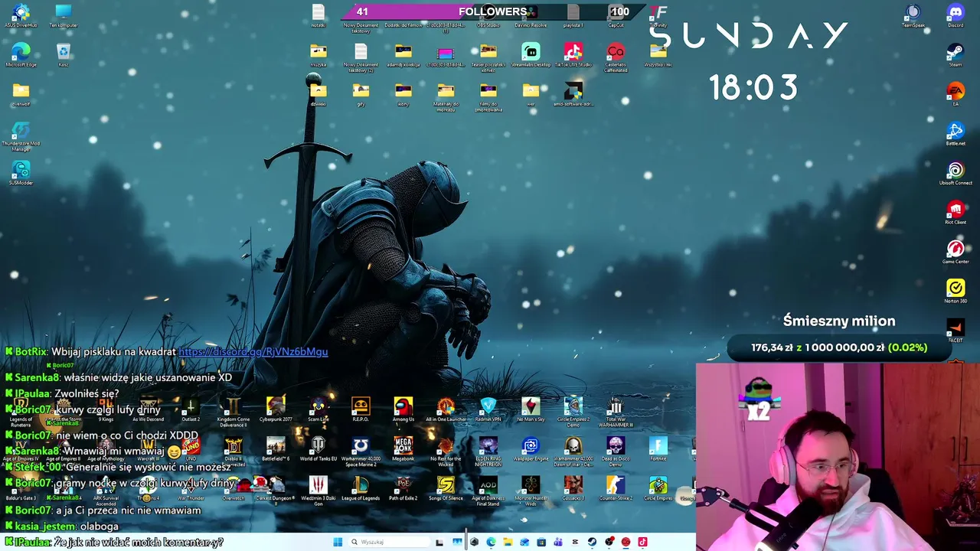
Task: Launch the Riot Client shortcut
Action: (955, 212)
